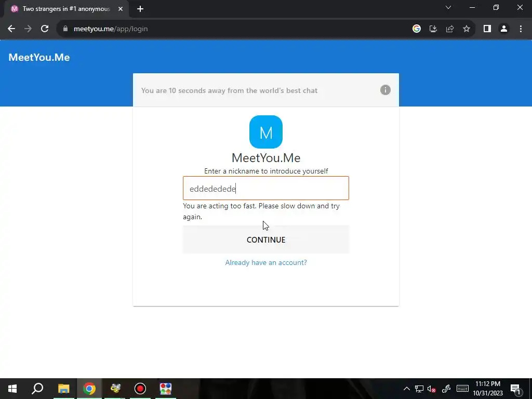Show hidden system tray icons
The width and height of the screenshot is (532, 399).
(x=406, y=389)
